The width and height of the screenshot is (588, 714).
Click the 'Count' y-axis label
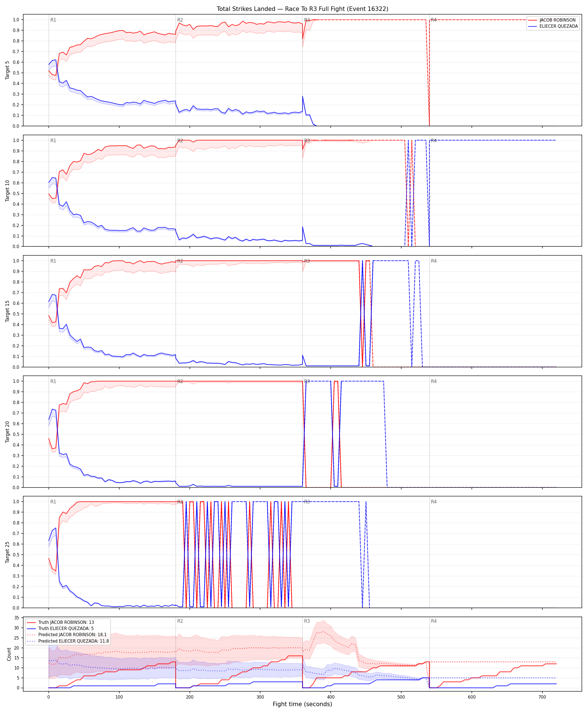point(9,654)
